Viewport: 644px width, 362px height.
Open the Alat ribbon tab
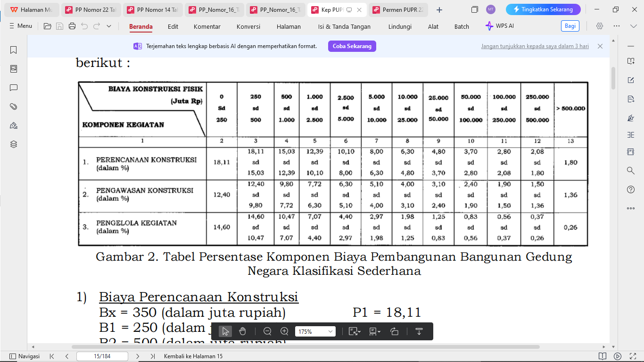[433, 27]
